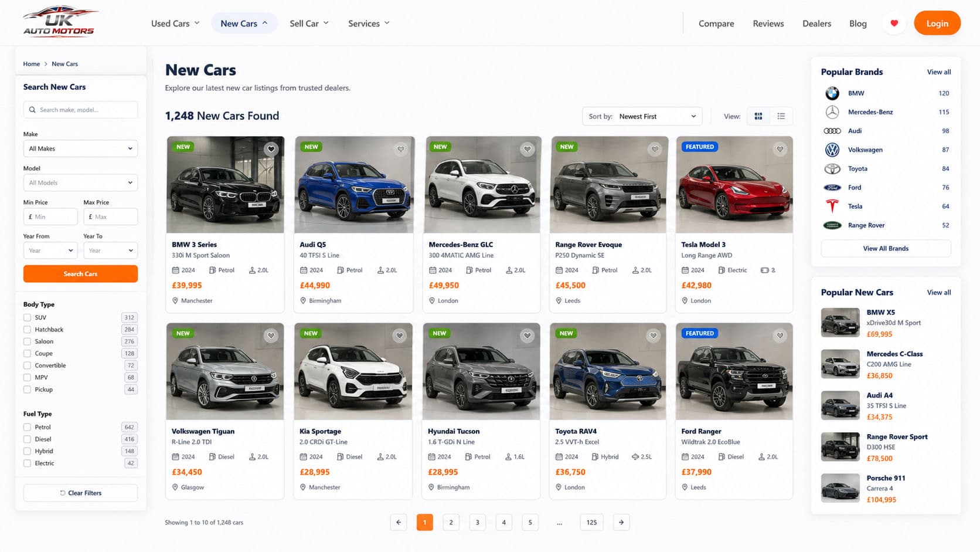Check the SUV body type filter
Viewport: 980px width, 552px height.
point(27,317)
